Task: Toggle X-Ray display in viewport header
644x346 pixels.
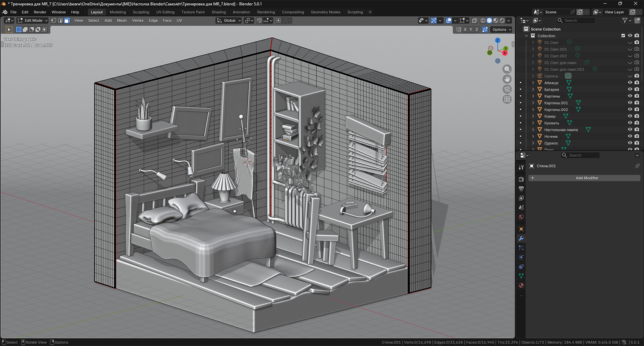Action: coord(475,21)
